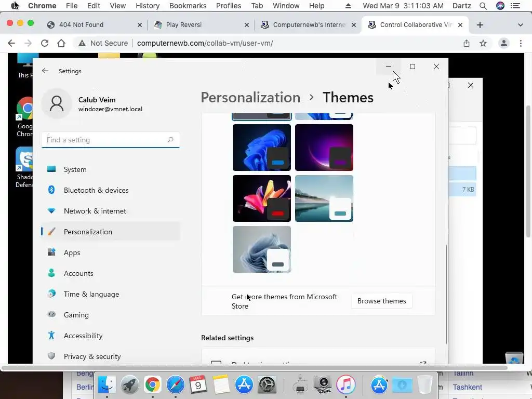This screenshot has width=532, height=399.
Task: Open System Preferences from the Dock
Action: pyautogui.click(x=267, y=384)
